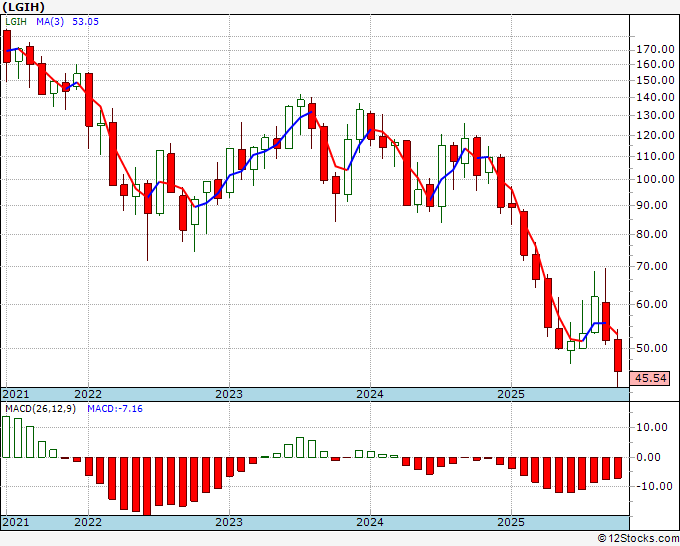Click the MACD:-7.16 value label

[x=115, y=409]
